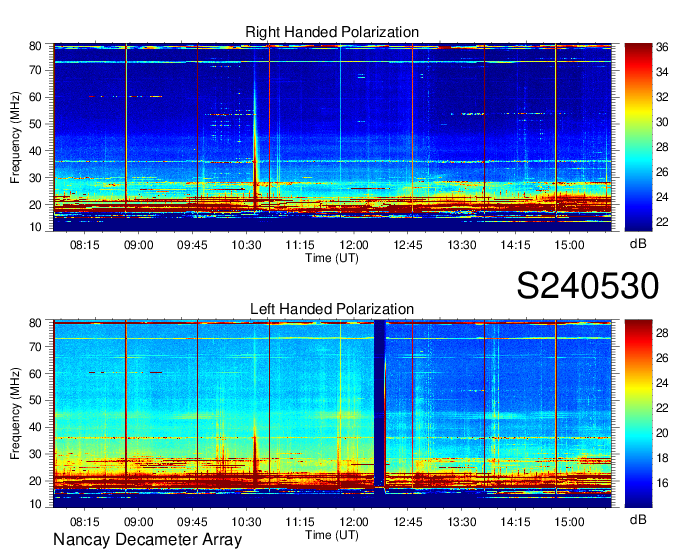This screenshot has height=552, width=680.
Task: Click the 32 dB value on Right Handed color bar
Action: point(662,97)
